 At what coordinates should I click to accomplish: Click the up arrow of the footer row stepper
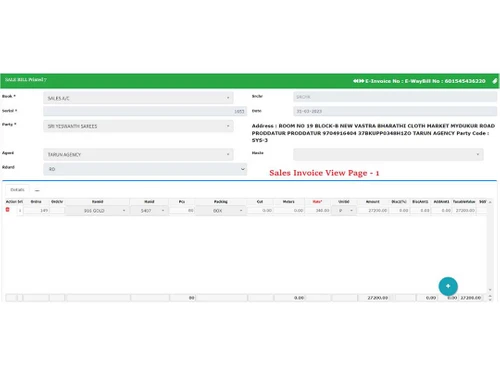click(x=490, y=296)
